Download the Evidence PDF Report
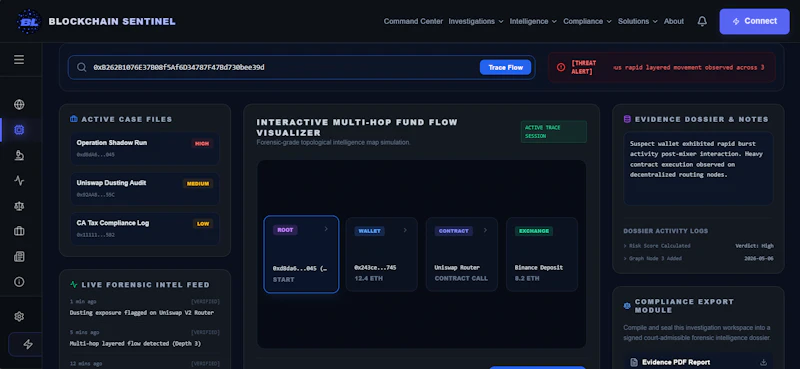This screenshot has height=369, width=800. 763,362
